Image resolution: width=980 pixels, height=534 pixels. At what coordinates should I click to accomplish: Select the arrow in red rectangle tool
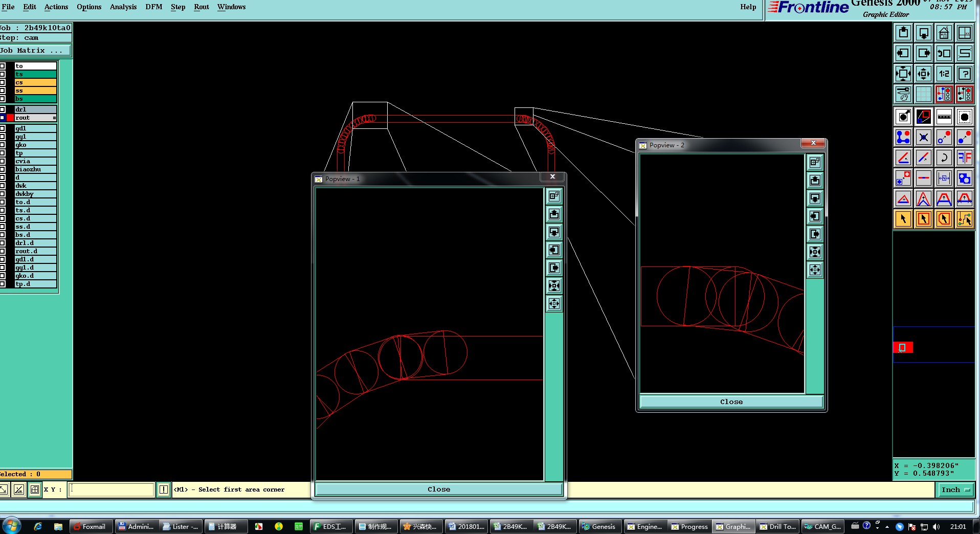[x=924, y=219]
